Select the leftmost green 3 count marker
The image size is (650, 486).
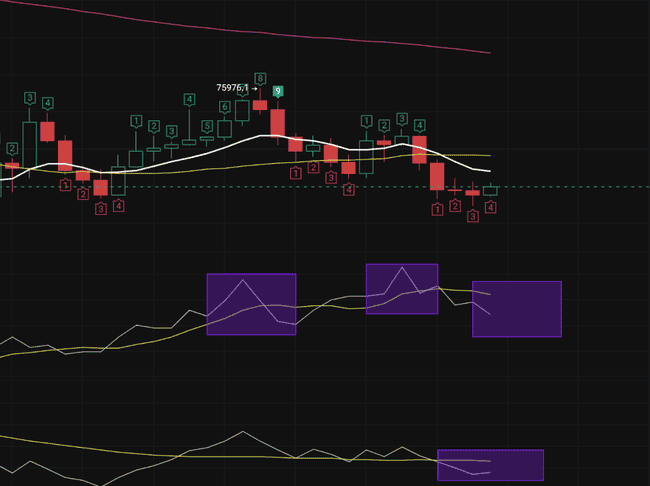coord(30,98)
